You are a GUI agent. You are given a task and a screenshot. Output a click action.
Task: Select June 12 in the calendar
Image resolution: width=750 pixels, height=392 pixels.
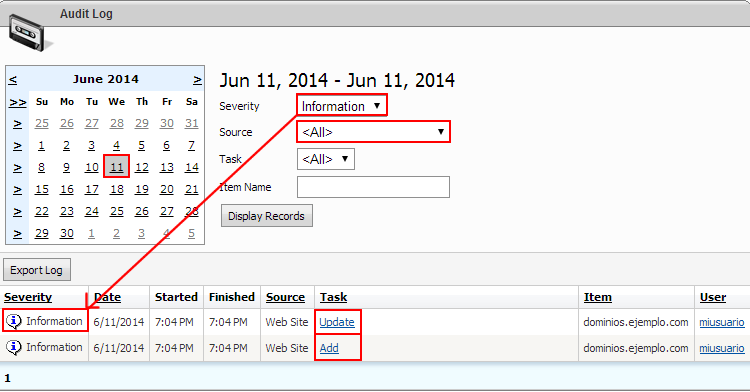click(142, 167)
